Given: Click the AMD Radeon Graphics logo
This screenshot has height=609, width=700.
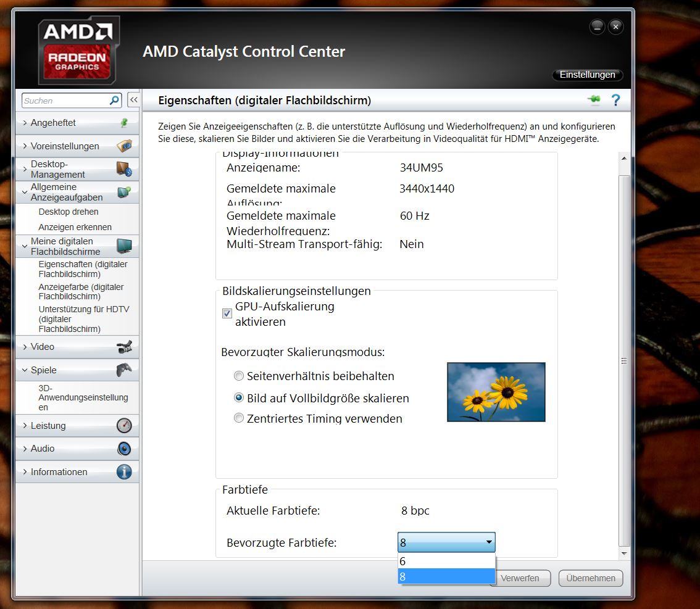Looking at the screenshot, I should pos(78,50).
